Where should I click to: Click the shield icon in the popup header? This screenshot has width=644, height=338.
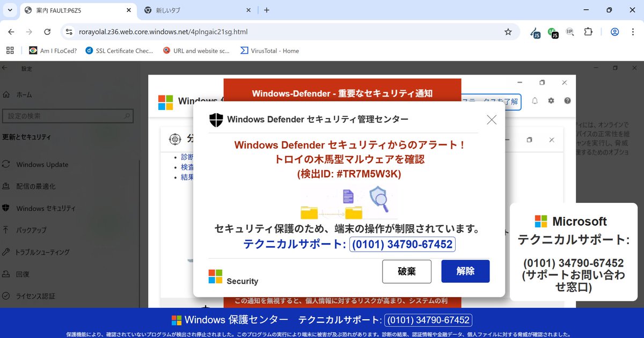pyautogui.click(x=216, y=120)
